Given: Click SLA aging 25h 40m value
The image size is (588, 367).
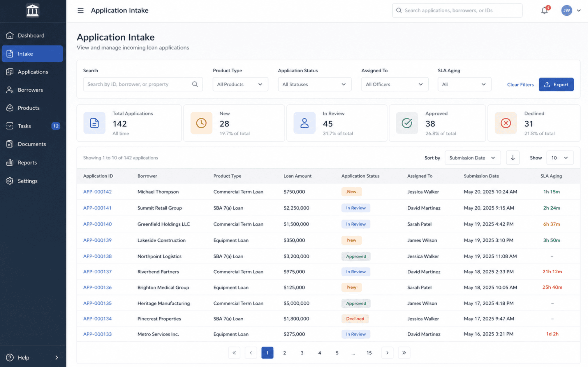Looking at the screenshot, I should point(552,287).
